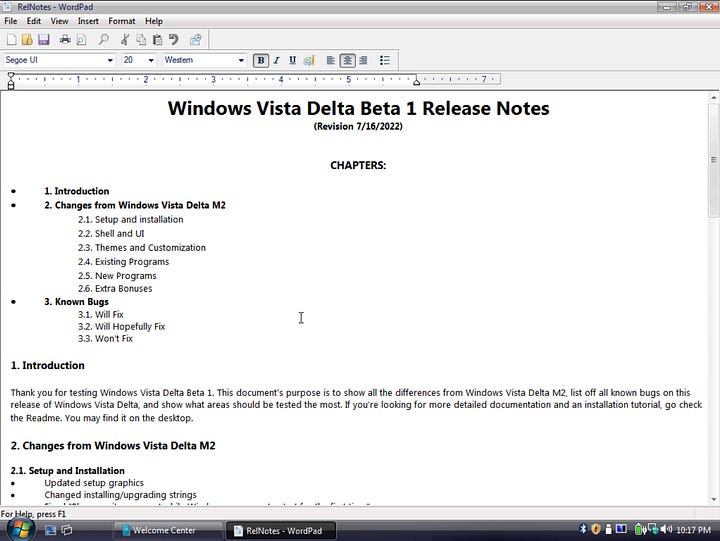This screenshot has width=720, height=541.
Task: Click the network tray icon
Action: point(653,530)
